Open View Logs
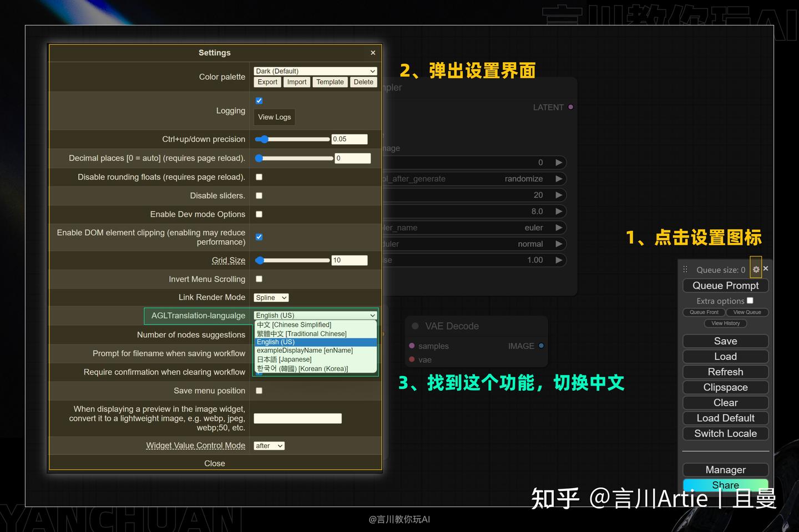This screenshot has width=799, height=532. coord(274,117)
